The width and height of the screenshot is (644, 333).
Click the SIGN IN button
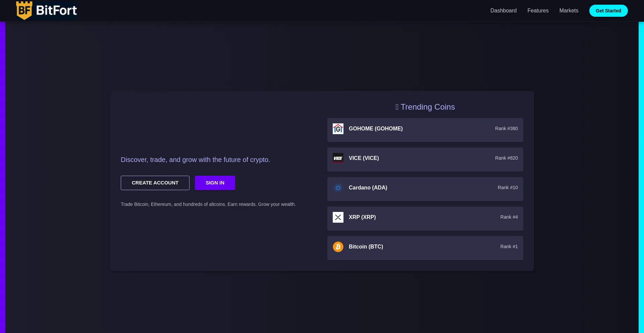coord(215,183)
